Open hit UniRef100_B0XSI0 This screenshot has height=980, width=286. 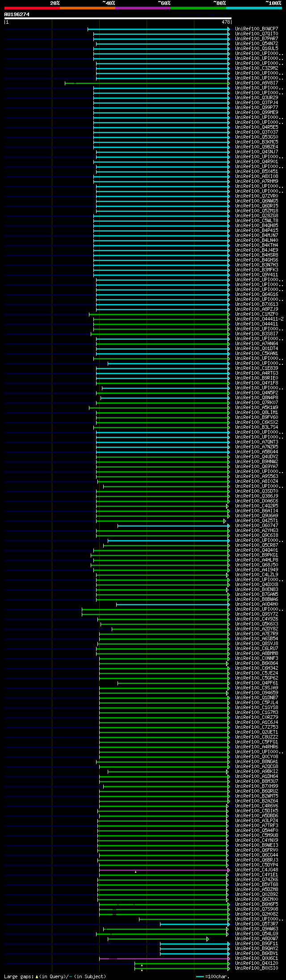coord(257,968)
